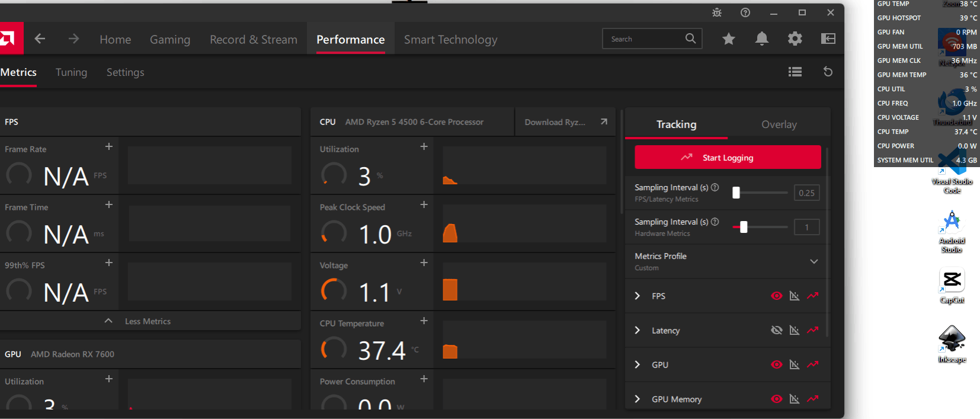Add GPU Utilization metric with plus
Image resolution: width=980 pixels, height=419 pixels.
pos(109,379)
